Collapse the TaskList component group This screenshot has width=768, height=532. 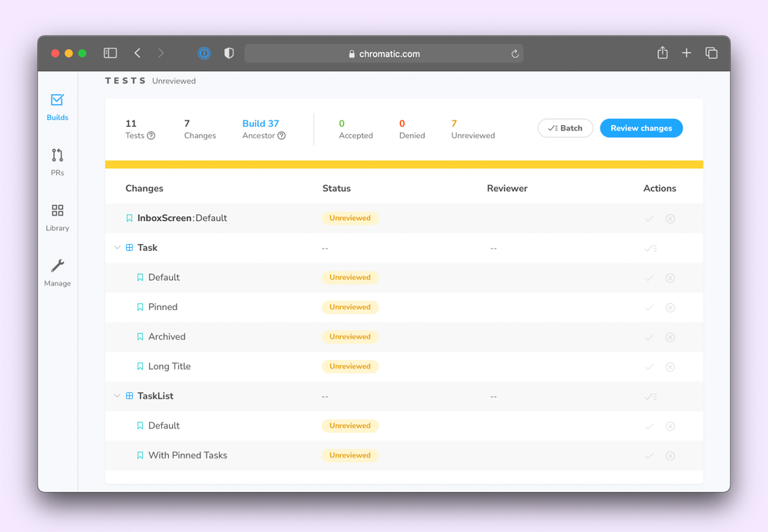(x=117, y=395)
